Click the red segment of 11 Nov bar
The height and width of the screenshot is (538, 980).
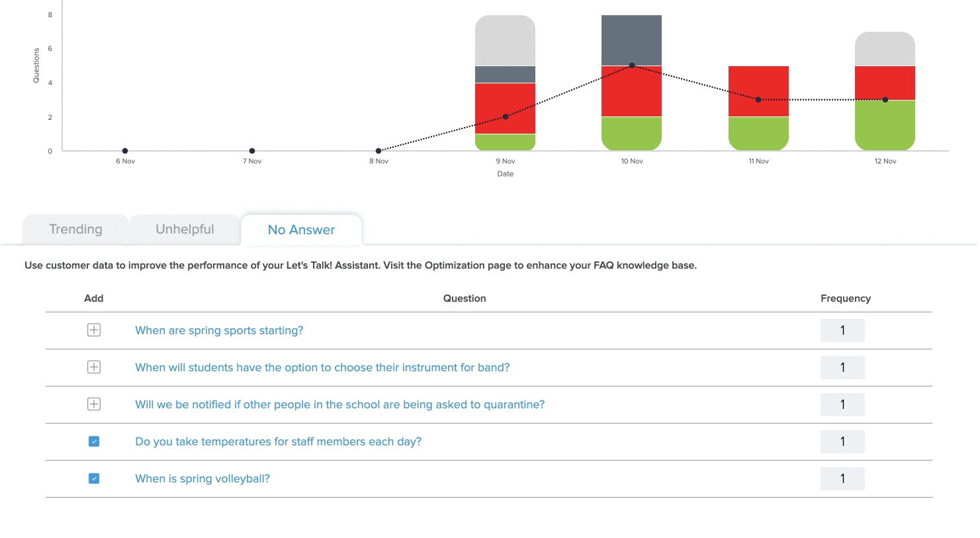(x=758, y=83)
